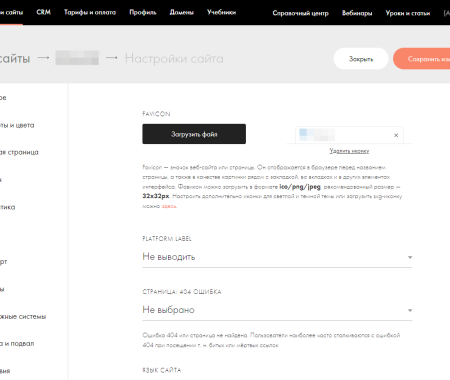Viewport: 450px width, 380px height.
Task: Open Главная страница sidebar section
Action: (x=19, y=152)
